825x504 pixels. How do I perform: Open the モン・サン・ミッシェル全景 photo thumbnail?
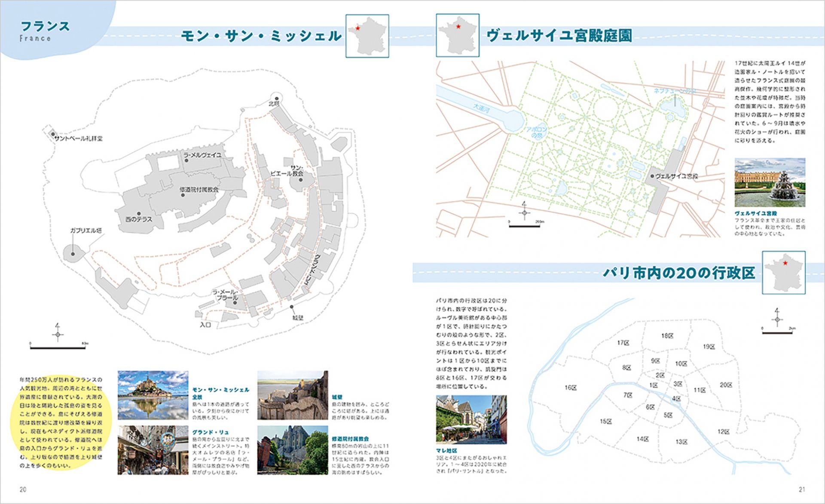click(153, 395)
